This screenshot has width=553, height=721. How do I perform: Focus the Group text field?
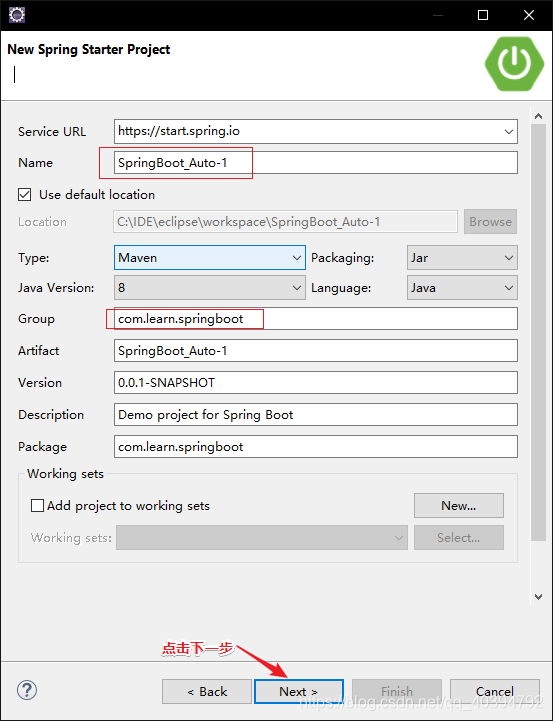[316, 319]
